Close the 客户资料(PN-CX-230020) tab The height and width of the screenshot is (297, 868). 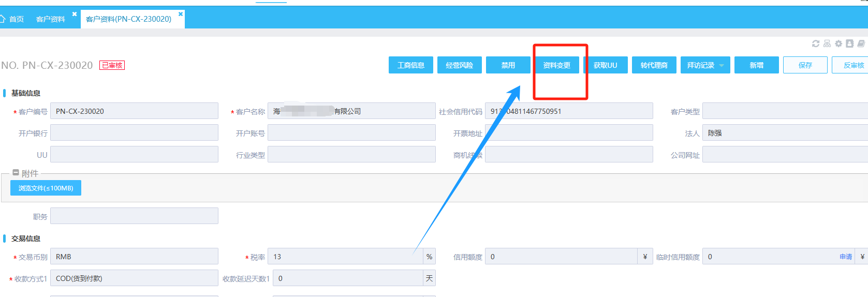point(181,14)
